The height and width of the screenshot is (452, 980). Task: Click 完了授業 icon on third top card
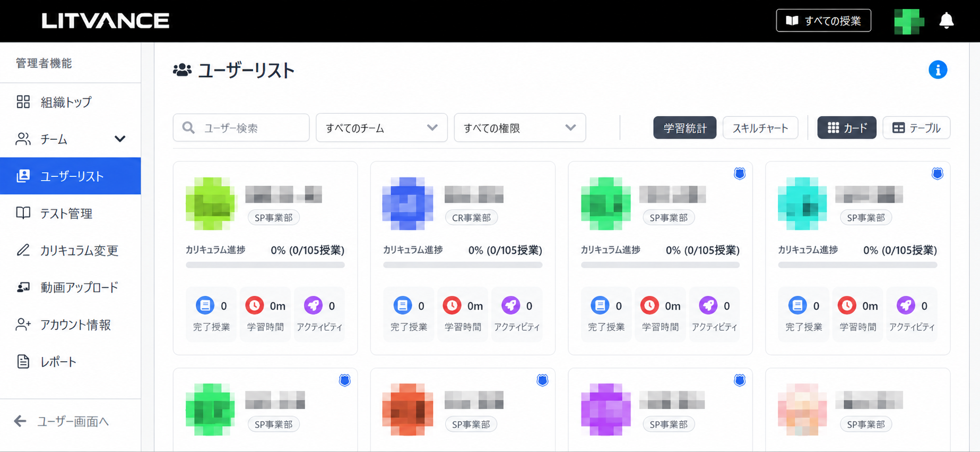tap(600, 305)
